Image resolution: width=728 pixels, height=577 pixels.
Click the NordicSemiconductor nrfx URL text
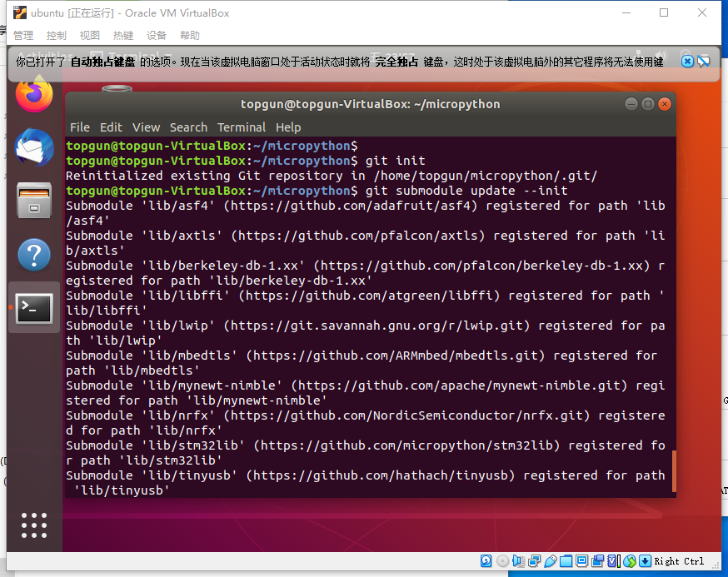click(406, 415)
